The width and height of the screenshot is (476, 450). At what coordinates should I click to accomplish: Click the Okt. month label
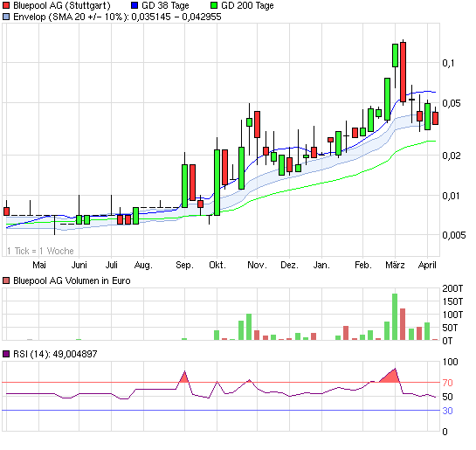[217, 265]
